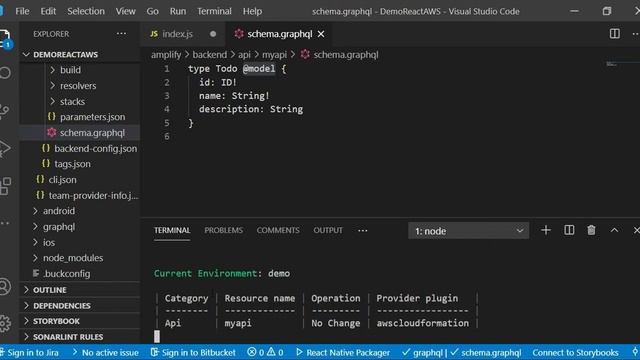The width and height of the screenshot is (640, 360).
Task: Click 'backend' in the breadcrumb path
Action: coord(209,55)
